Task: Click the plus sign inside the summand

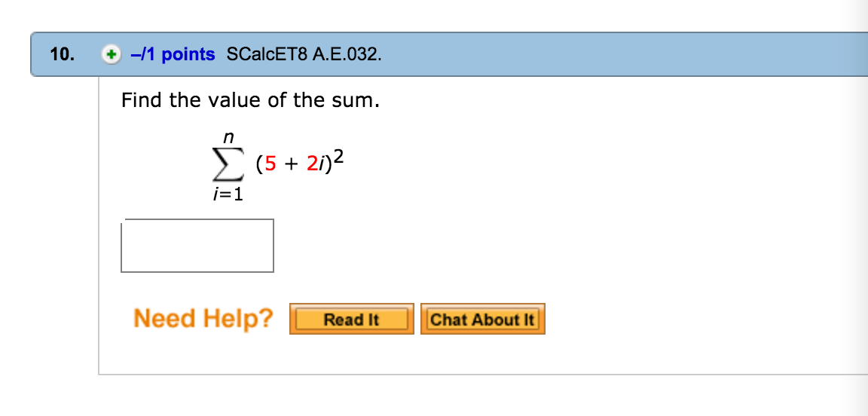Action: (291, 165)
